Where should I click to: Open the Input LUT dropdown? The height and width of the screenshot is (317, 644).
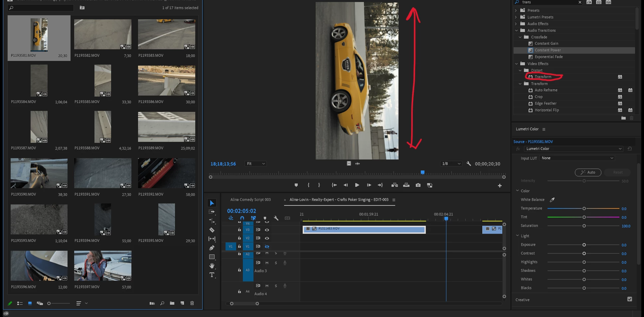577,158
